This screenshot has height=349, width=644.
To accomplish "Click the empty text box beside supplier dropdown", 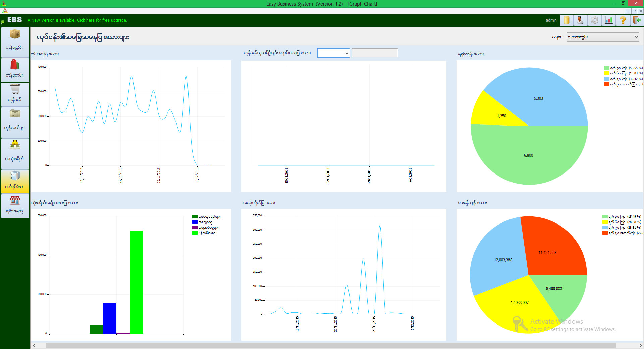I will [x=375, y=53].
